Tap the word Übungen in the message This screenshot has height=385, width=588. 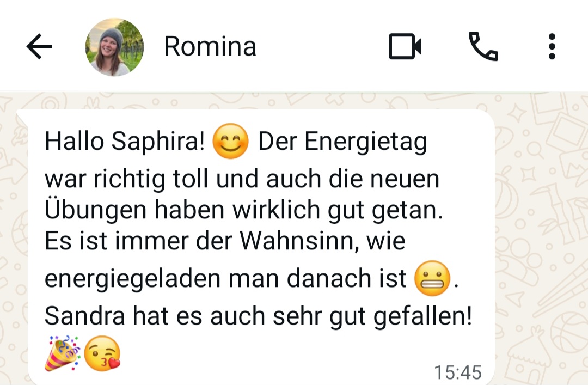point(95,209)
